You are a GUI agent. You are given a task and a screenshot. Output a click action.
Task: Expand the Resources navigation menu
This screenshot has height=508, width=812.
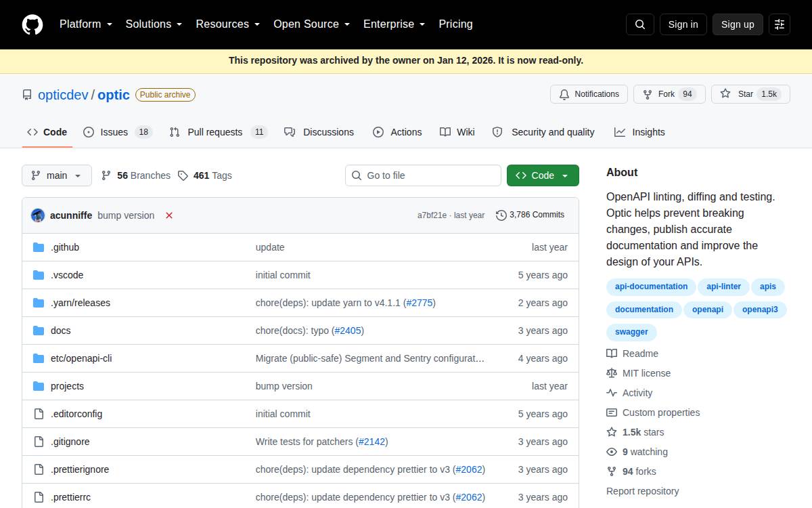(x=228, y=24)
